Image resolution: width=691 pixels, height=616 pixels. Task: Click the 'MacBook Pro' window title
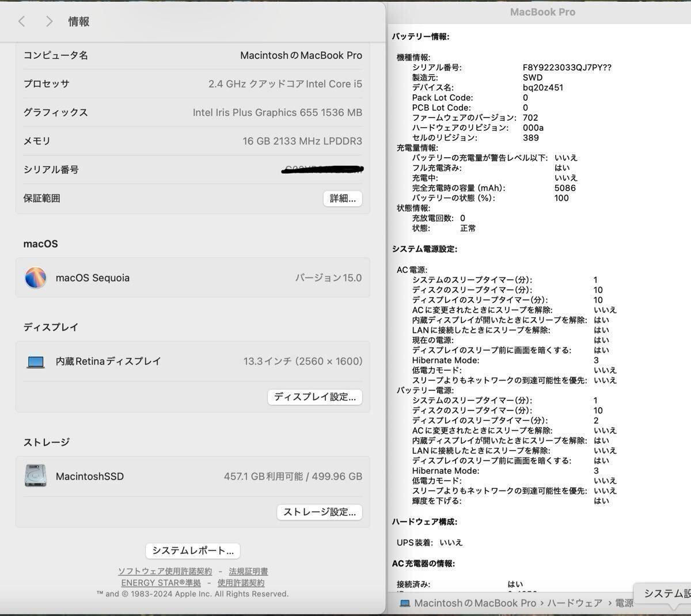tap(542, 12)
